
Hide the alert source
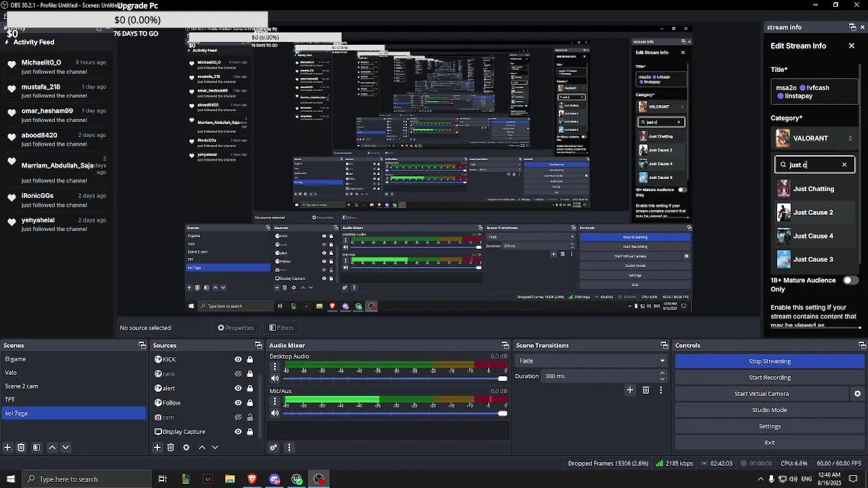(238, 388)
